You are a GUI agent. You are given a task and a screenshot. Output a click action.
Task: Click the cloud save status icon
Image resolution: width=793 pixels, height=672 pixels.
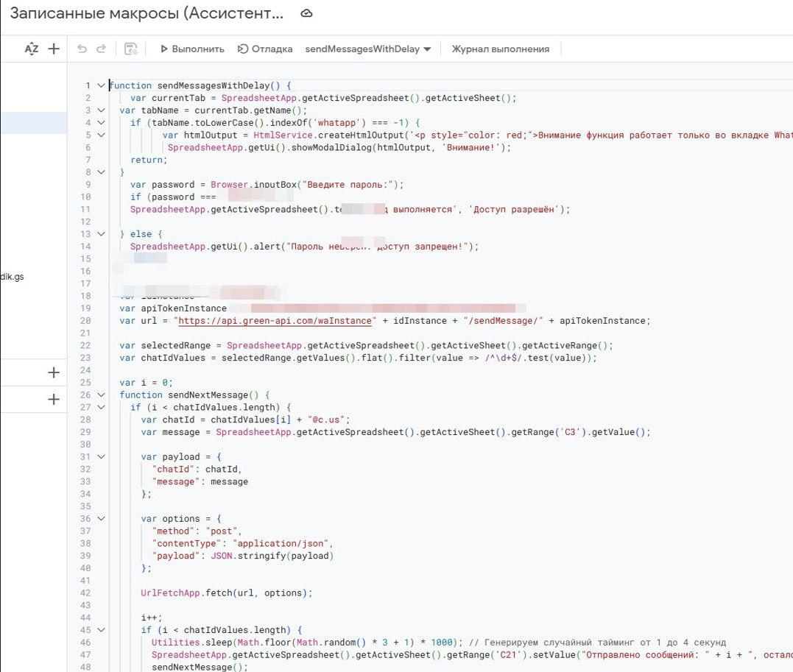306,14
